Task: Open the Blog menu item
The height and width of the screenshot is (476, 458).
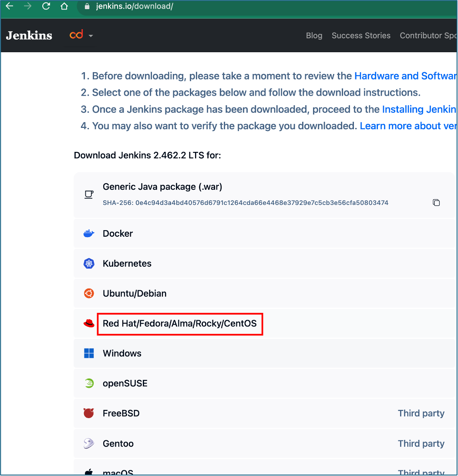Action: click(x=314, y=35)
